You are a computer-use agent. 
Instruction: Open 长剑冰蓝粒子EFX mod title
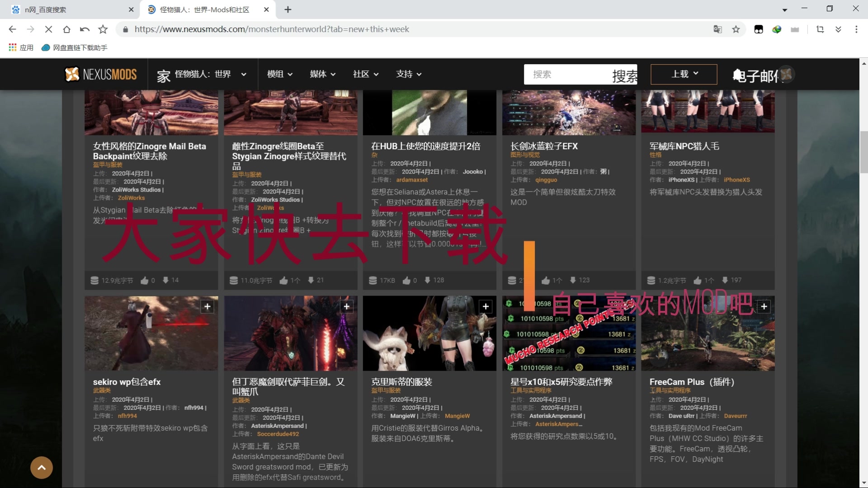tap(544, 146)
